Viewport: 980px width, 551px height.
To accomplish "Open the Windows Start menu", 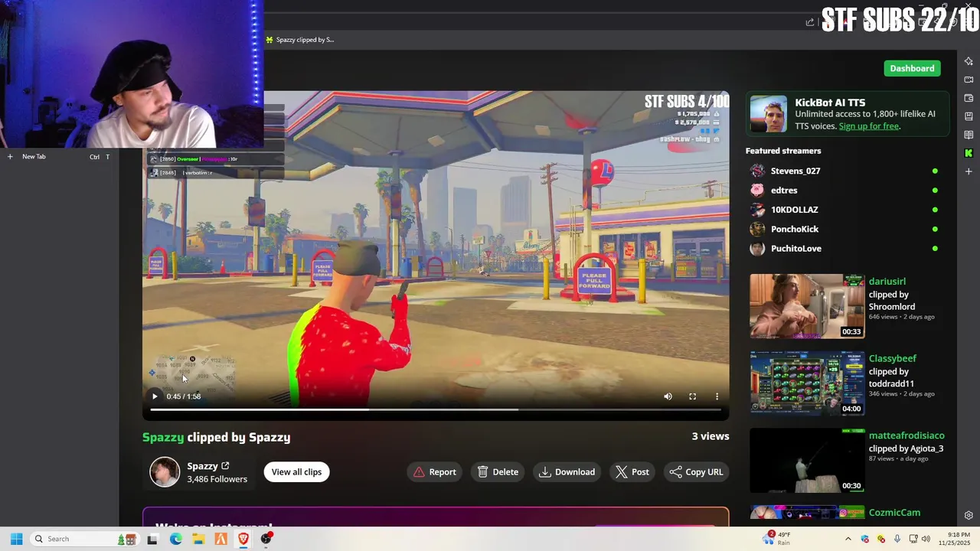I will [x=16, y=539].
